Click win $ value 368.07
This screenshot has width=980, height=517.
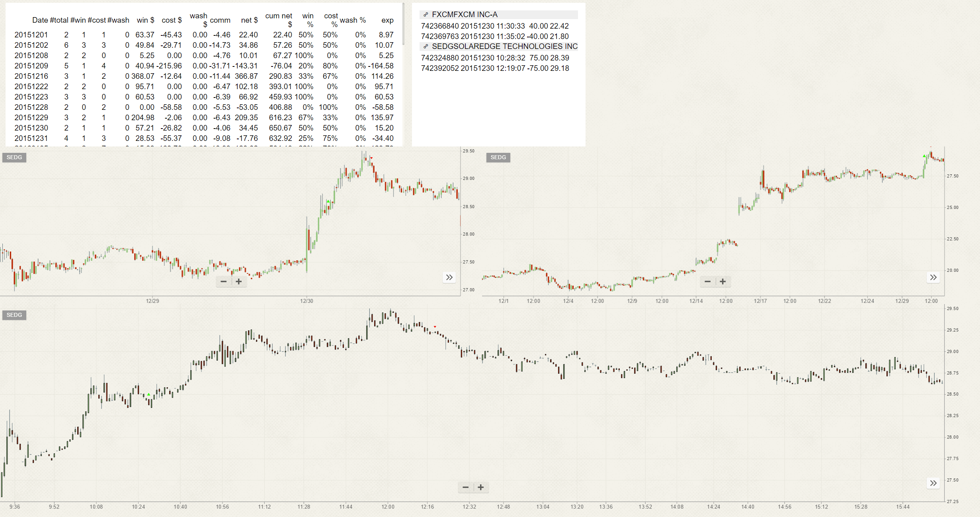pyautogui.click(x=143, y=76)
